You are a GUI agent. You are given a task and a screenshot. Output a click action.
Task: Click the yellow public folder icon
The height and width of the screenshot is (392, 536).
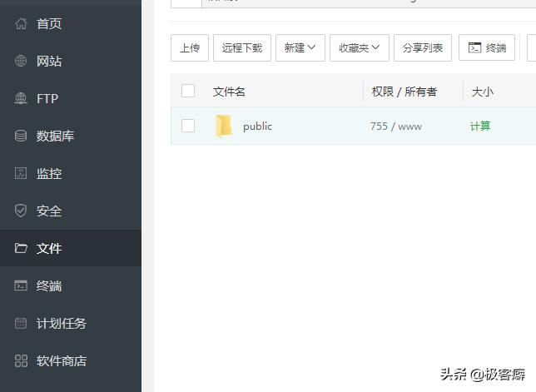224,127
